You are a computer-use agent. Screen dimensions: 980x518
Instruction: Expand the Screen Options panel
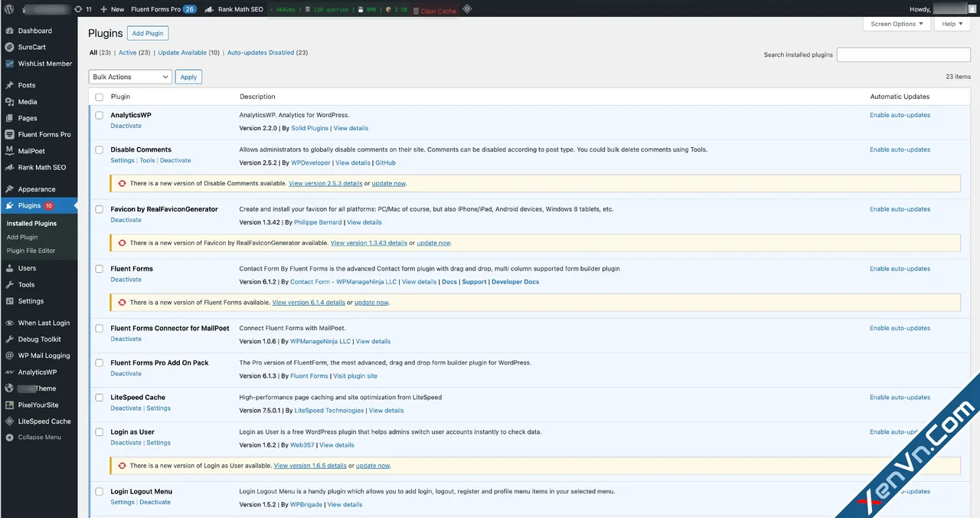tap(897, 24)
